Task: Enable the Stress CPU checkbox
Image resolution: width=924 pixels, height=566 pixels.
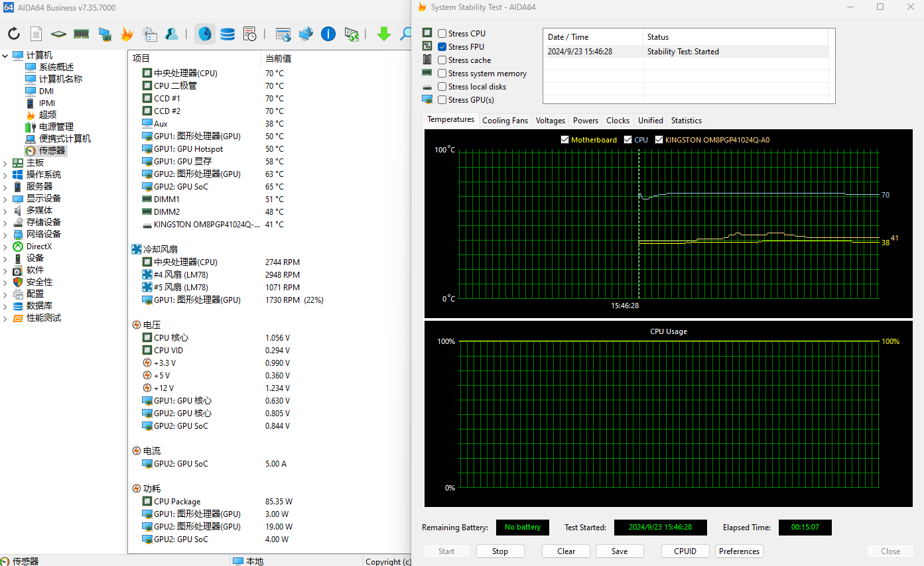Action: (442, 34)
